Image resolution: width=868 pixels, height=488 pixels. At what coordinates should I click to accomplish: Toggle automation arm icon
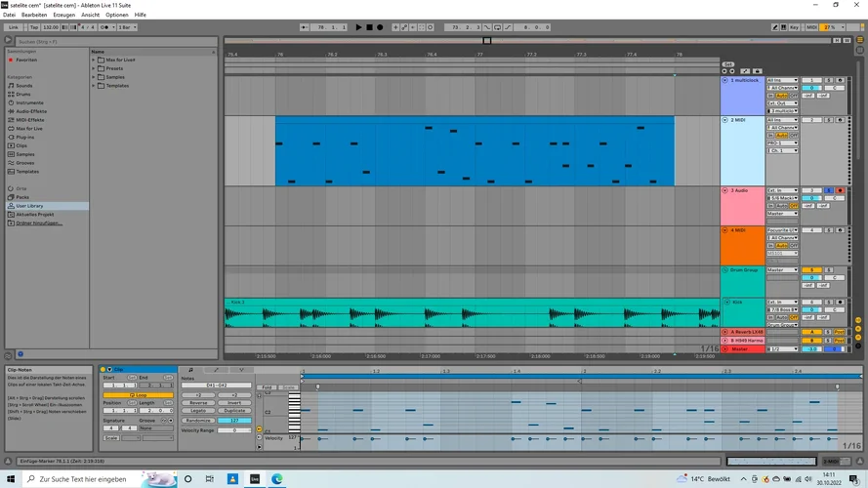(404, 27)
